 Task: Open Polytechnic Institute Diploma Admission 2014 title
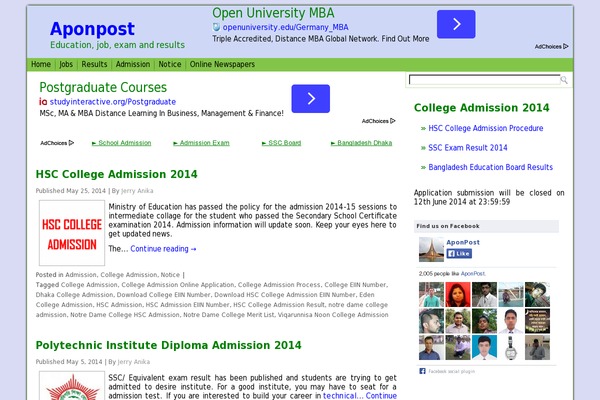click(168, 345)
